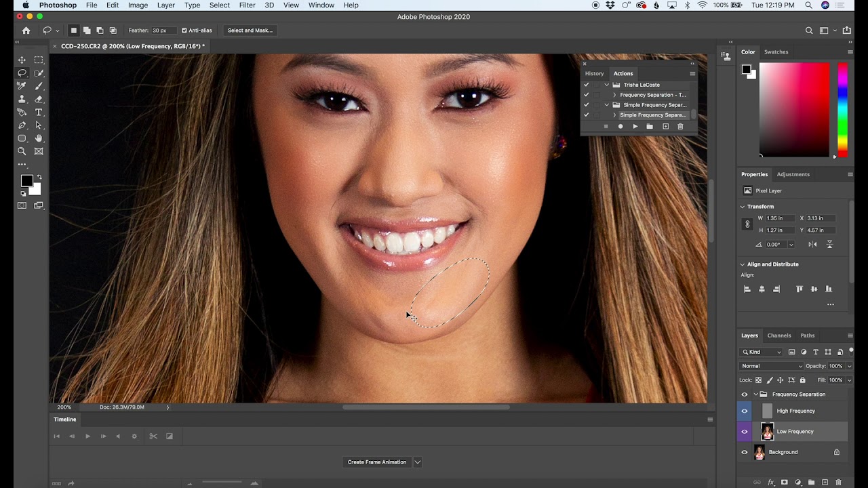The image size is (868, 488).
Task: Select the Horizontal Type tool
Action: tap(39, 112)
